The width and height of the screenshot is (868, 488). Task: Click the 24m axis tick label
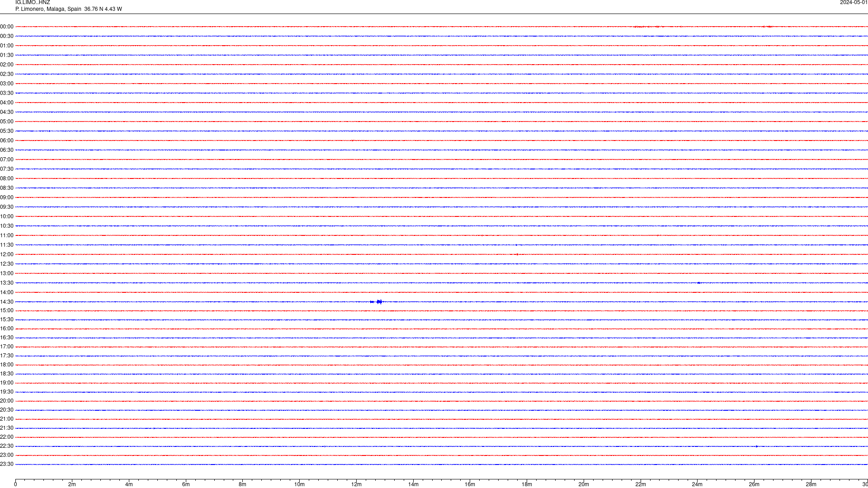click(x=697, y=484)
